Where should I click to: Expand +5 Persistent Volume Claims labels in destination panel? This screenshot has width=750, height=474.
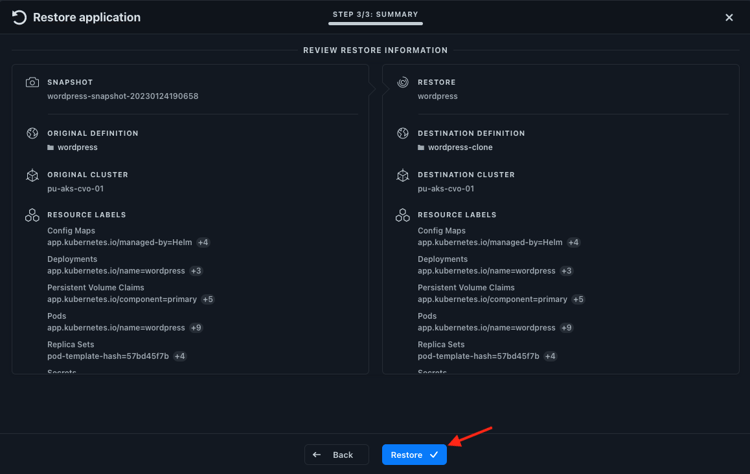point(578,299)
